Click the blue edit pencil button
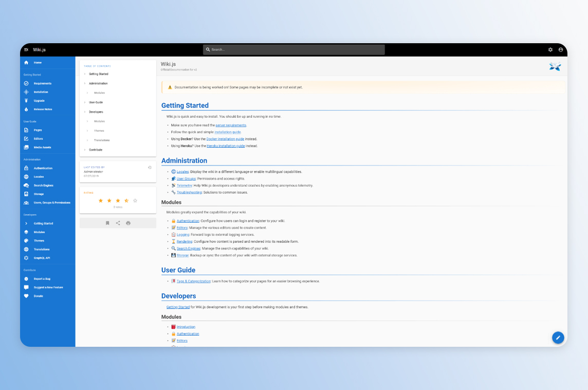588x390 pixels. tap(558, 338)
